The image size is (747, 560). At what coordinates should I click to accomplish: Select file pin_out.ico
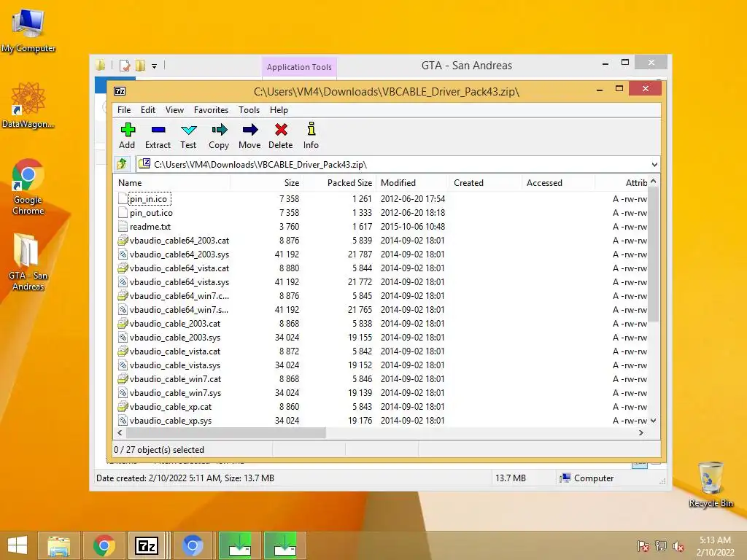coord(151,213)
